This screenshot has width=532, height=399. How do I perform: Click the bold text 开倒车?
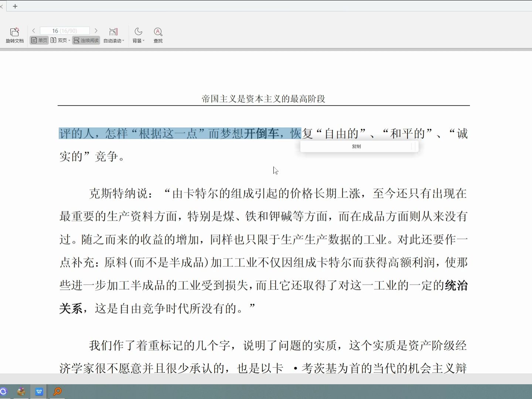pyautogui.click(x=261, y=133)
